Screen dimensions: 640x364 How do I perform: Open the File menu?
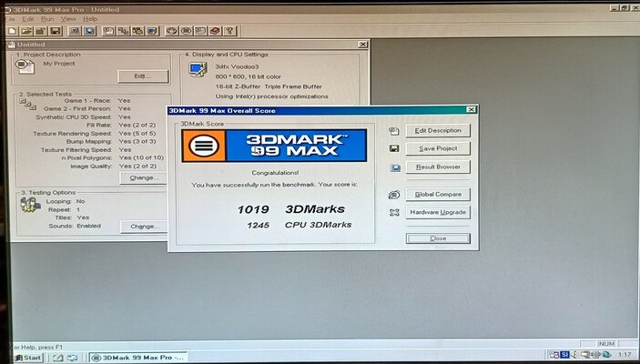point(7,18)
